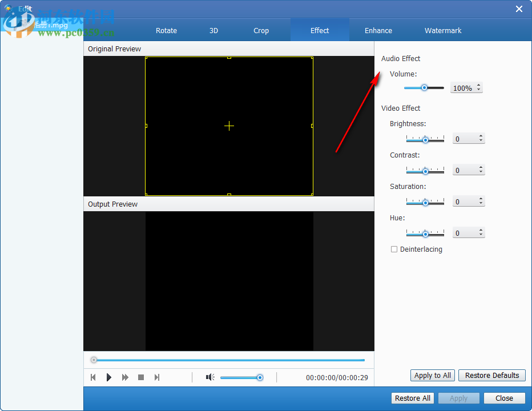Mute the preview speaker icon
532x411 pixels.
pyautogui.click(x=210, y=377)
